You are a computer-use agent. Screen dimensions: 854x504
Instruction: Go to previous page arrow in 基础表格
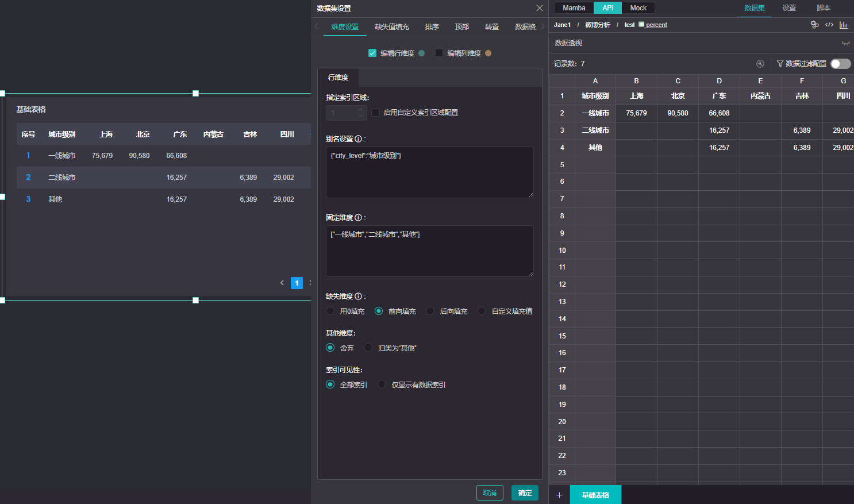coord(282,283)
